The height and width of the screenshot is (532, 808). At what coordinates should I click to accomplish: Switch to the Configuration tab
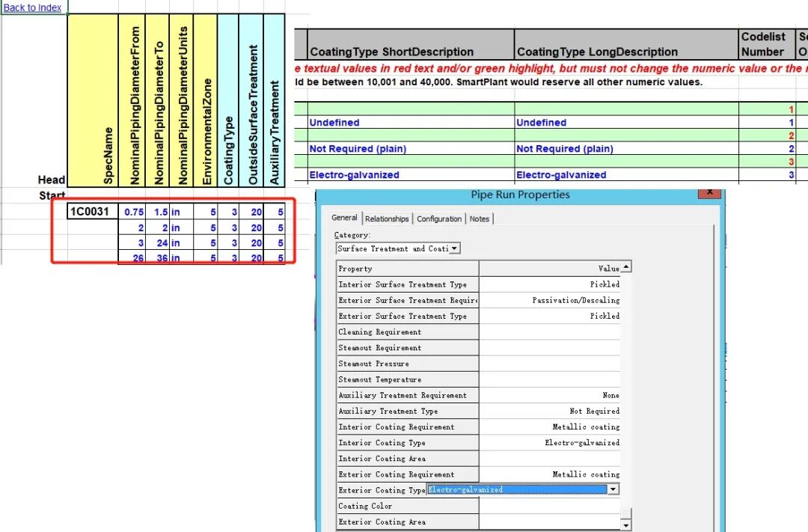[439, 218]
